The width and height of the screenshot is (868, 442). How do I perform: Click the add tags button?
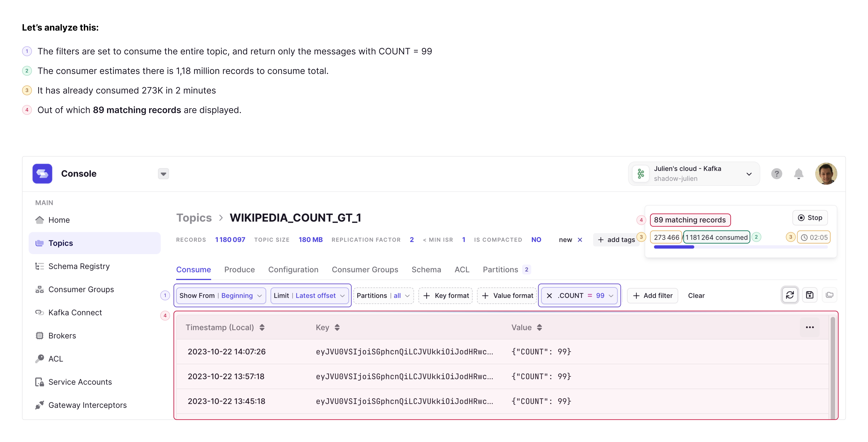(616, 240)
